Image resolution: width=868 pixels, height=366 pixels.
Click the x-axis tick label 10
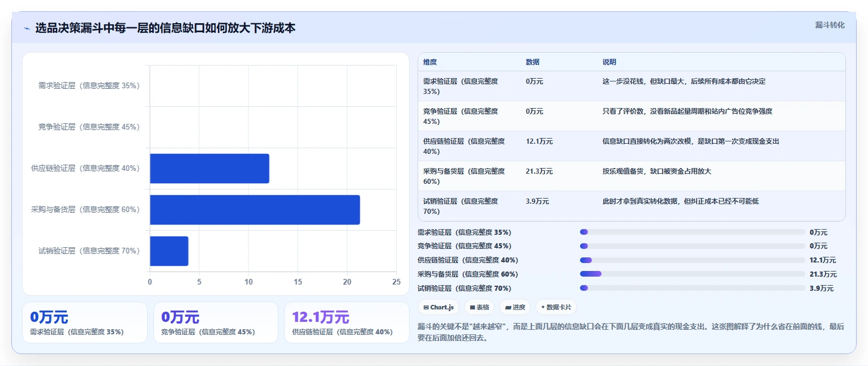click(248, 282)
